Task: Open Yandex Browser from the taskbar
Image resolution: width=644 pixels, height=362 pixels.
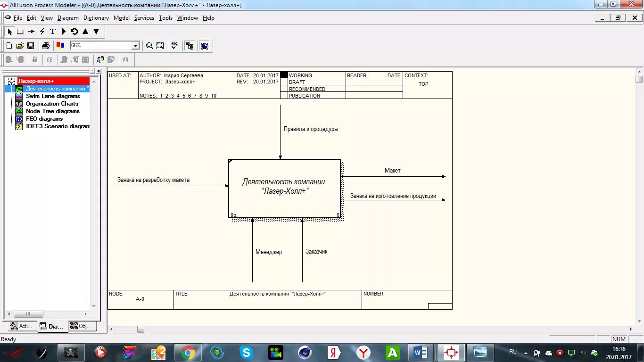Action: coord(363,352)
